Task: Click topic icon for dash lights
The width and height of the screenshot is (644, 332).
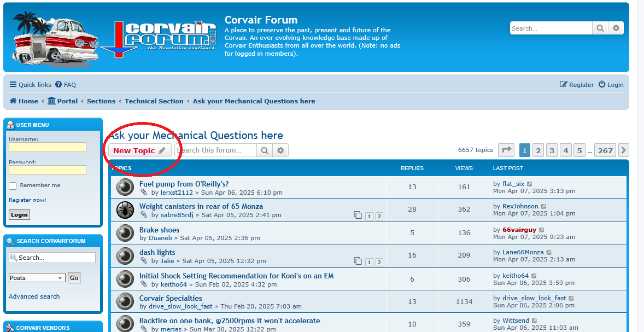Action: tap(125, 256)
